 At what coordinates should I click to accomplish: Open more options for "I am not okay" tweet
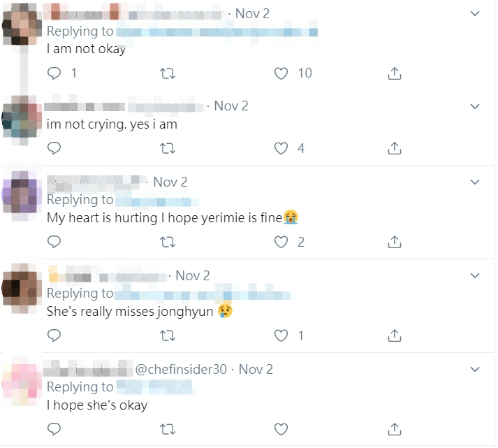pos(475,13)
